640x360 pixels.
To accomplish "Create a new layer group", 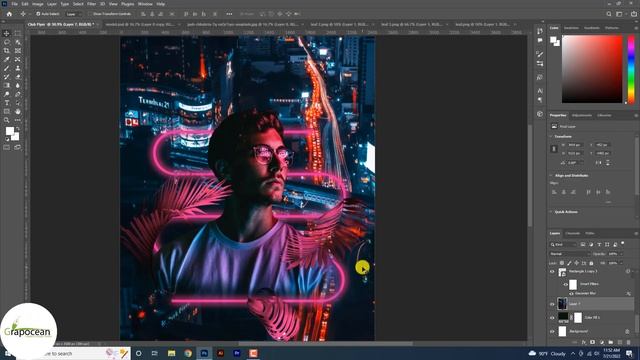I will [x=611, y=342].
